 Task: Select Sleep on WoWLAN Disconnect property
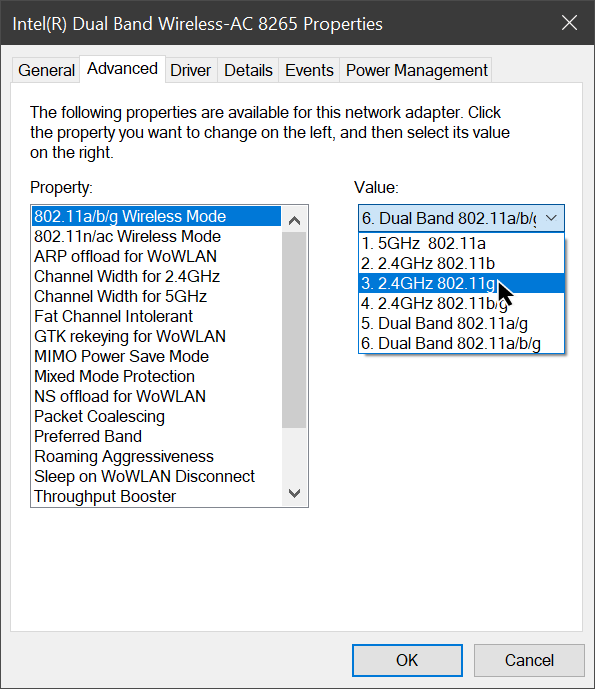pos(156,476)
